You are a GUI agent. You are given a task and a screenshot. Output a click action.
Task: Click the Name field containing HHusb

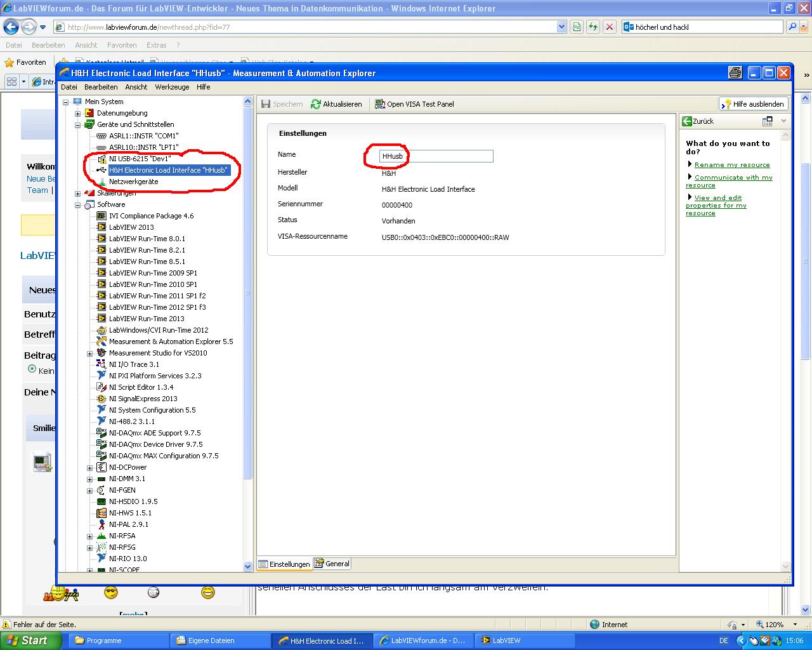436,156
